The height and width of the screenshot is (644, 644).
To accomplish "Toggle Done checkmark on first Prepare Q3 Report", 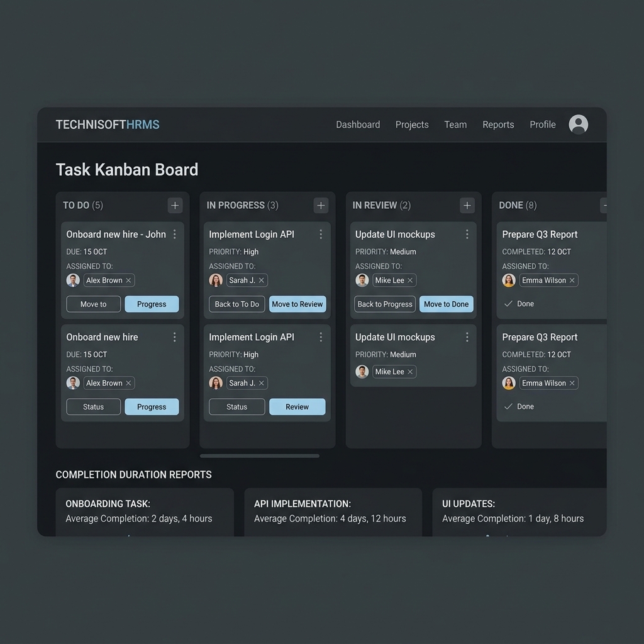I will [x=508, y=304].
